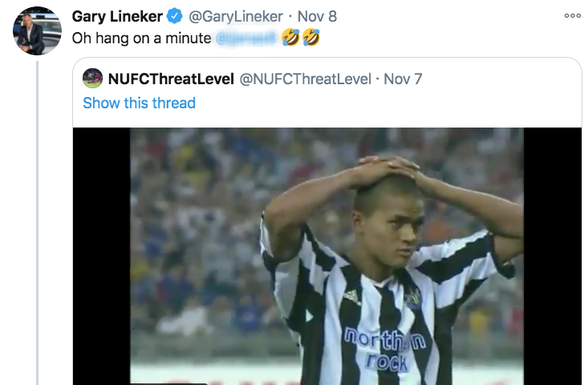Click the video's right black letterbox bar

pos(552,257)
